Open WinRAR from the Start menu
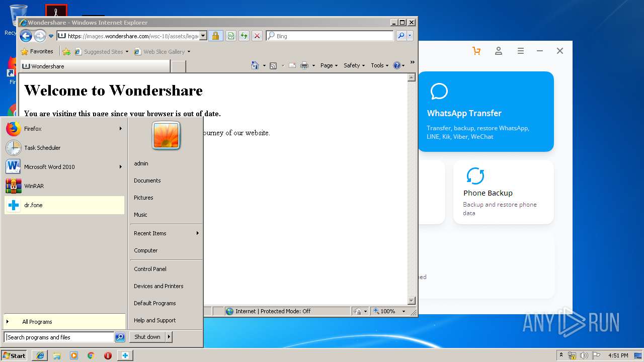 [64, 186]
